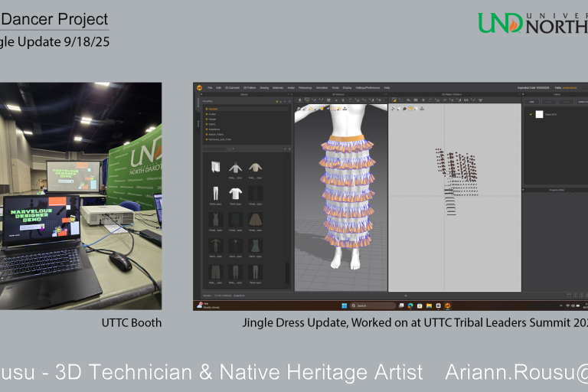The height and width of the screenshot is (392, 588).
Task: Click the Marvelous Designer logo icon in menu bar
Action: 200,88
